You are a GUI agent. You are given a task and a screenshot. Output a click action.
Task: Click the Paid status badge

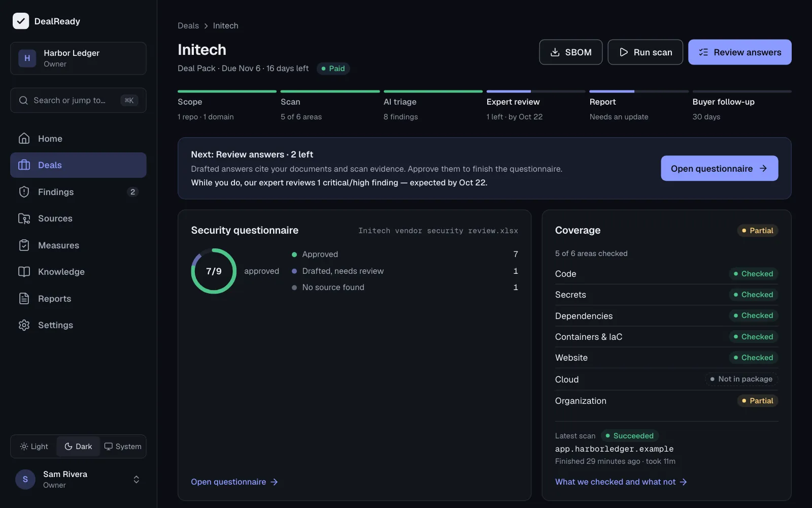(x=333, y=69)
